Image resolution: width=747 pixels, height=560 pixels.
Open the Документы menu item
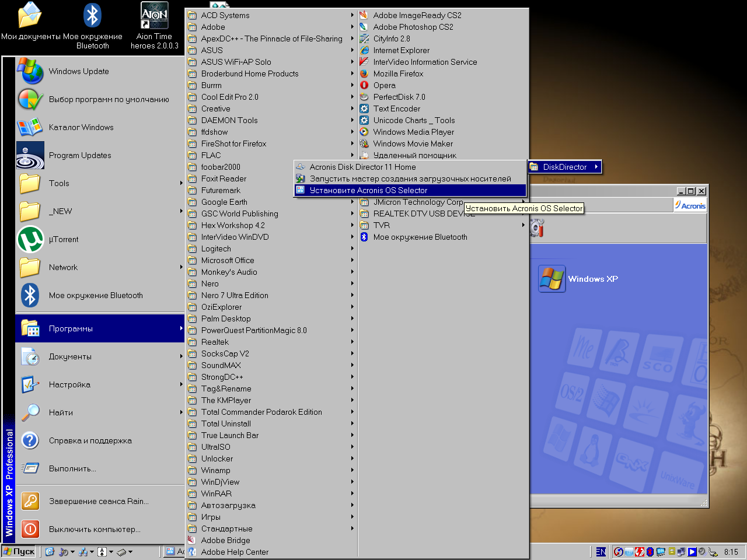click(70, 356)
